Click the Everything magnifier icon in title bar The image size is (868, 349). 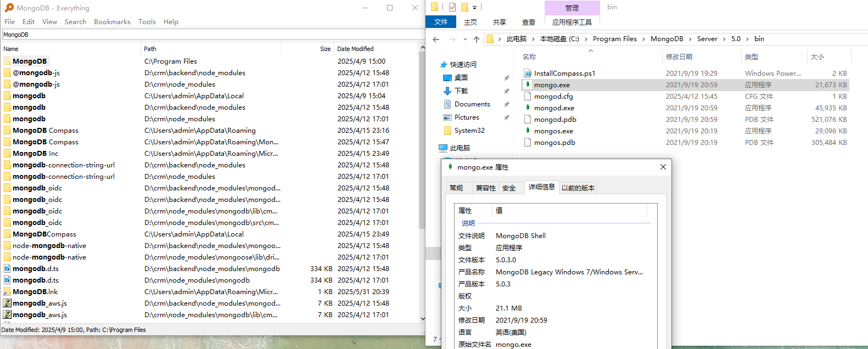9,8
